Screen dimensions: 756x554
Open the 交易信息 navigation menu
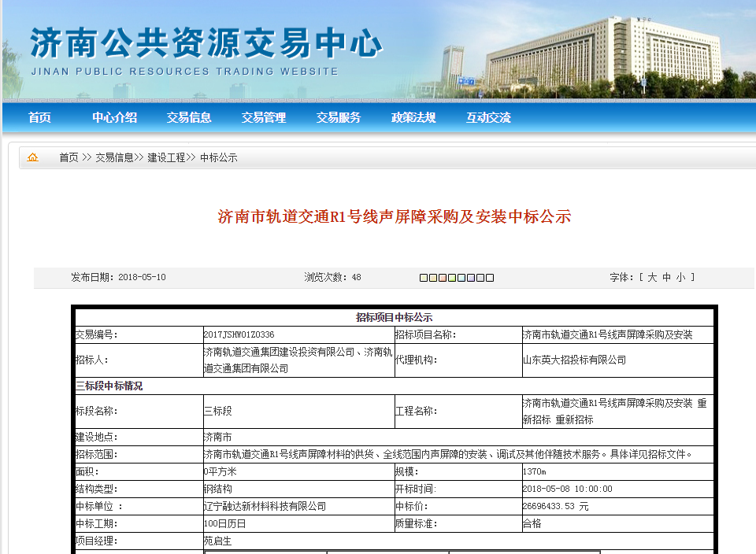pos(189,117)
